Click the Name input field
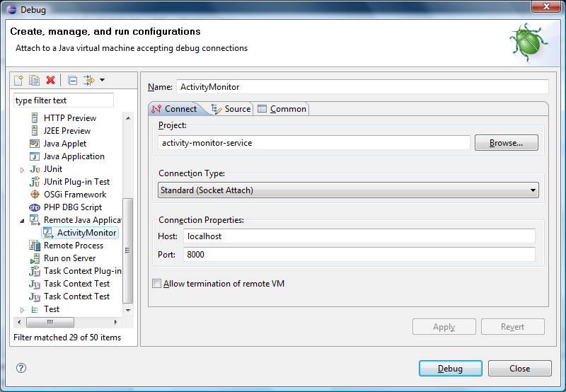Image resolution: width=566 pixels, height=392 pixels. (362, 87)
